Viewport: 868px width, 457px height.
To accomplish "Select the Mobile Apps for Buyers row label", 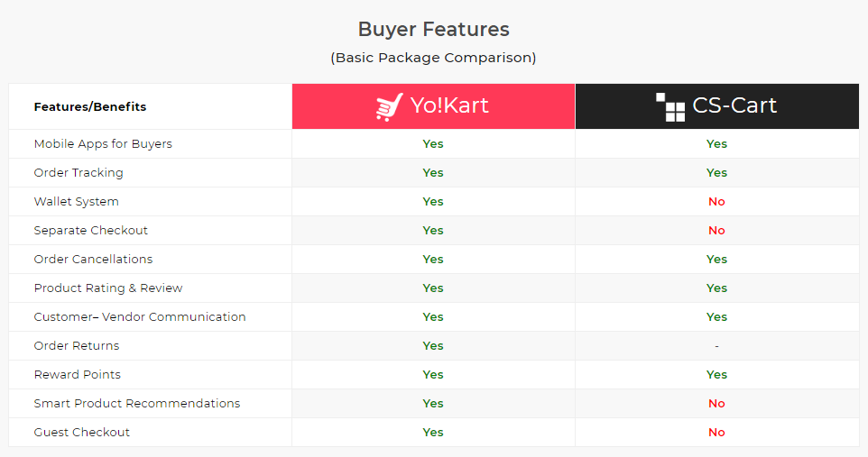I will tap(103, 144).
